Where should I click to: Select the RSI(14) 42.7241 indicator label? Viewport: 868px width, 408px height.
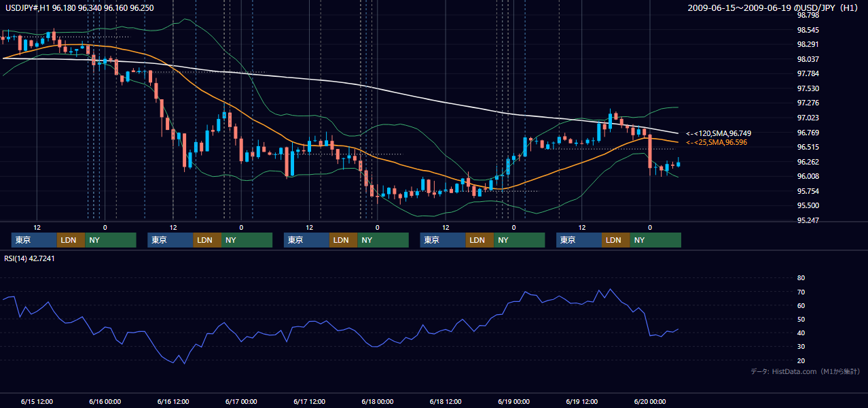coord(29,258)
